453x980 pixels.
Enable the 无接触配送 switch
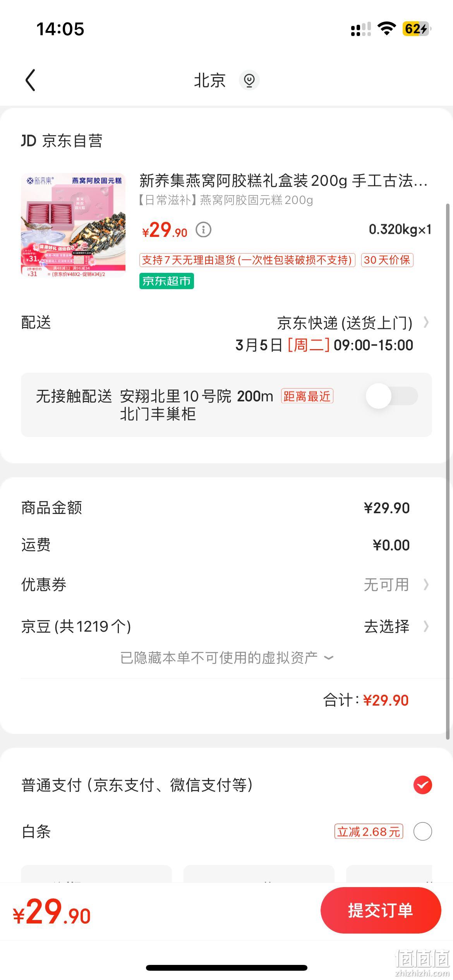[392, 396]
